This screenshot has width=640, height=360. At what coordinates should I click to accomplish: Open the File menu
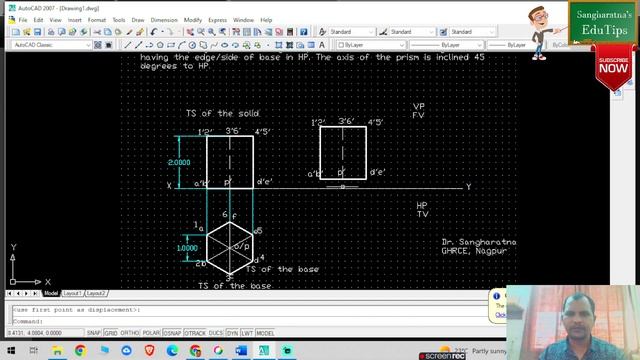pyautogui.click(x=23, y=20)
